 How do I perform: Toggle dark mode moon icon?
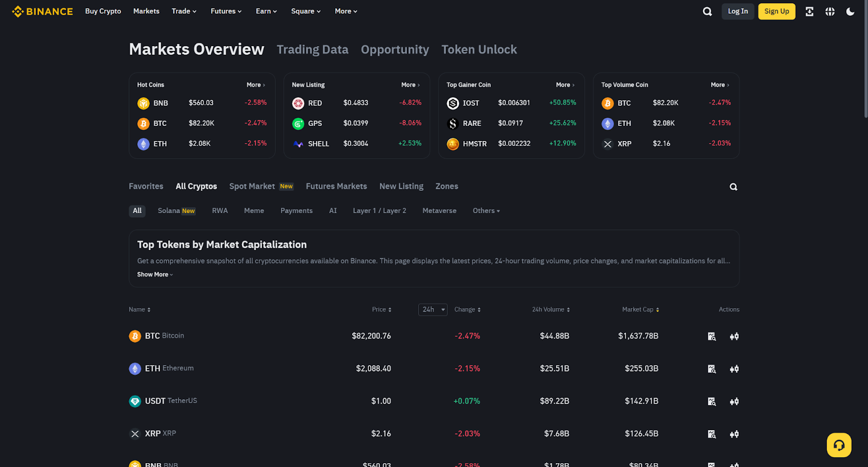(850, 11)
